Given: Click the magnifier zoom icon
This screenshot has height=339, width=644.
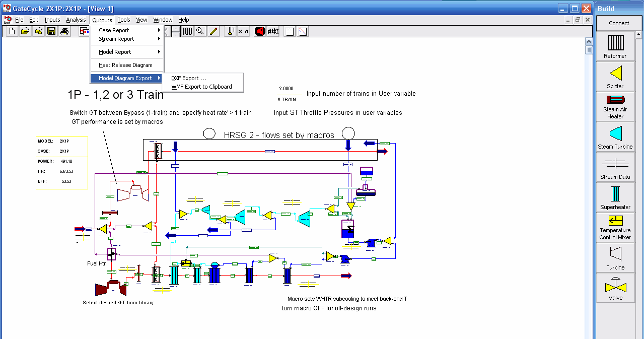Looking at the screenshot, I should click(x=200, y=31).
